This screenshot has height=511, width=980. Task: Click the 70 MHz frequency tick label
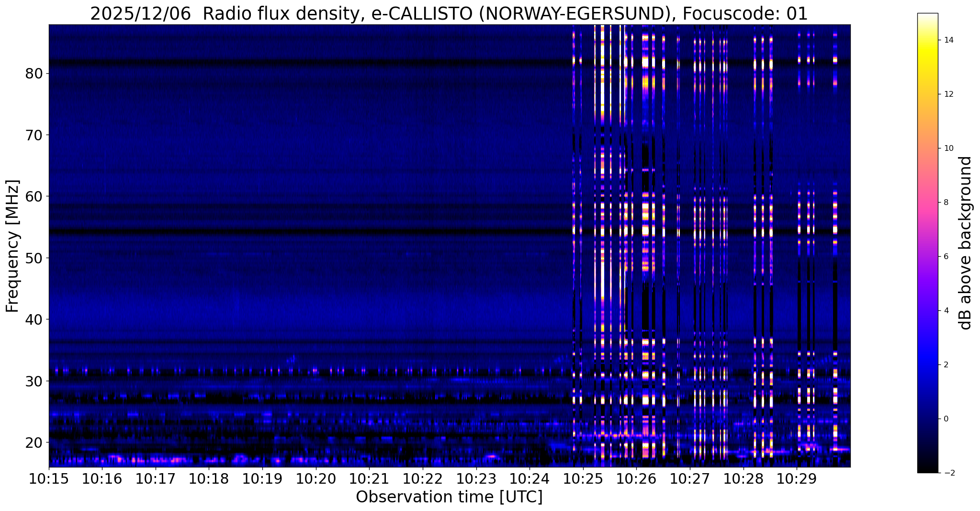[34, 135]
